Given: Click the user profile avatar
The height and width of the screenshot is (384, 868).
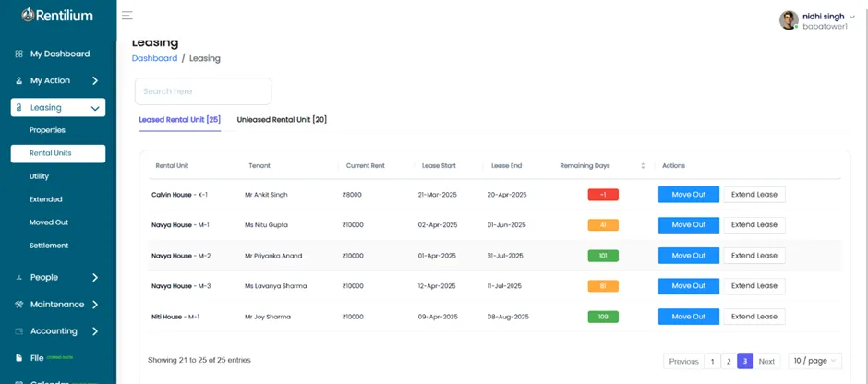Looking at the screenshot, I should (789, 20).
